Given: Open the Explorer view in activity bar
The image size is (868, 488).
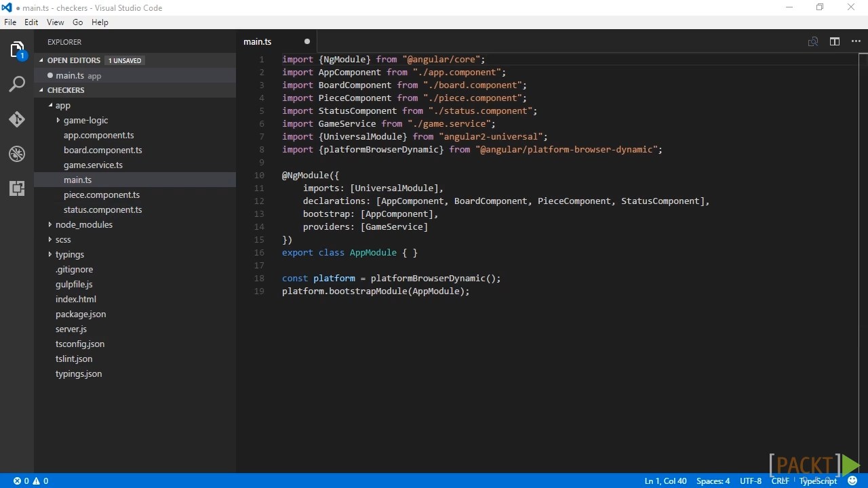Looking at the screenshot, I should pos(17,50).
